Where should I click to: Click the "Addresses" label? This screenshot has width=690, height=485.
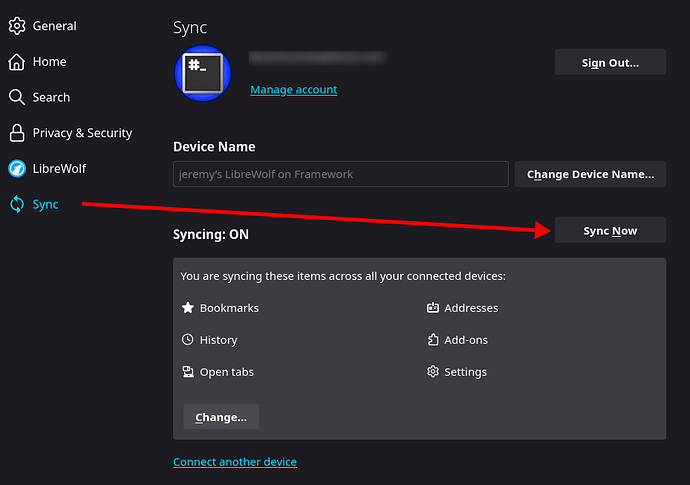click(471, 308)
